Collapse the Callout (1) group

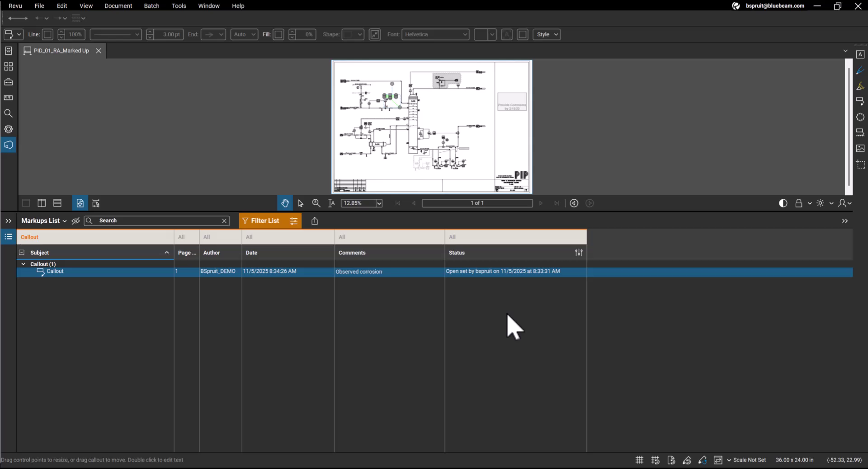23,264
